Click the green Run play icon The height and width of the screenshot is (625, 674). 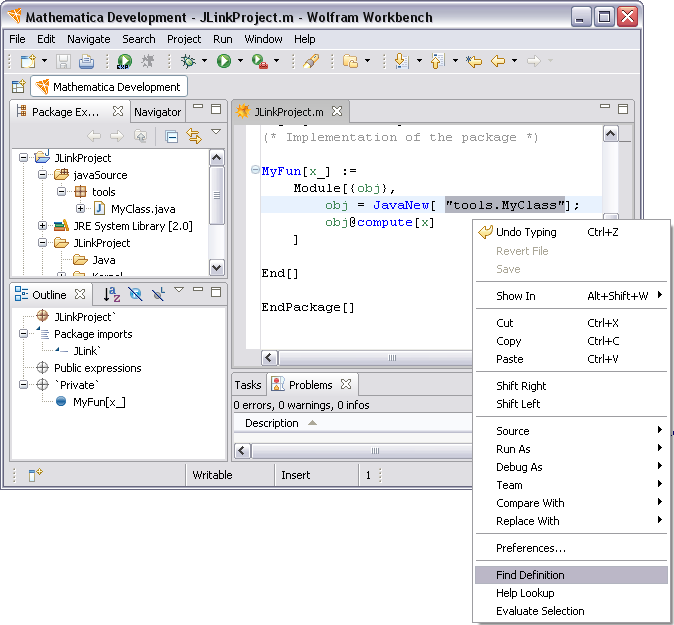coord(224,61)
